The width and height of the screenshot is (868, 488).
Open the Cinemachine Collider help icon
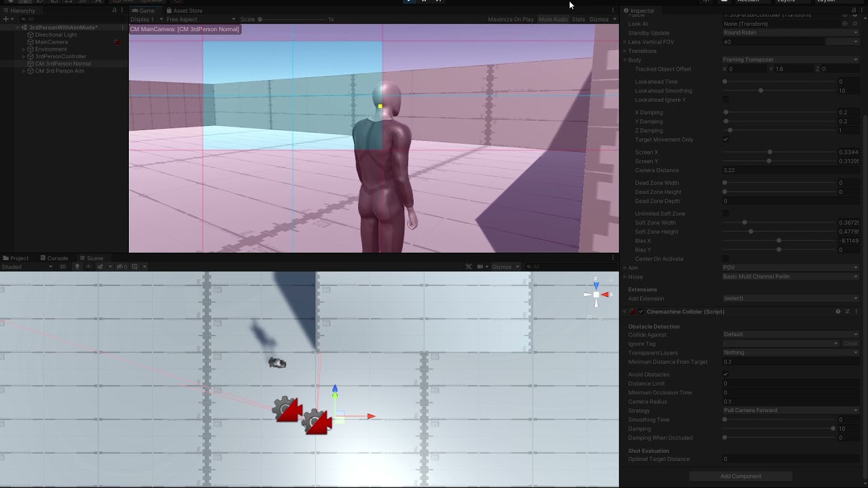point(838,312)
